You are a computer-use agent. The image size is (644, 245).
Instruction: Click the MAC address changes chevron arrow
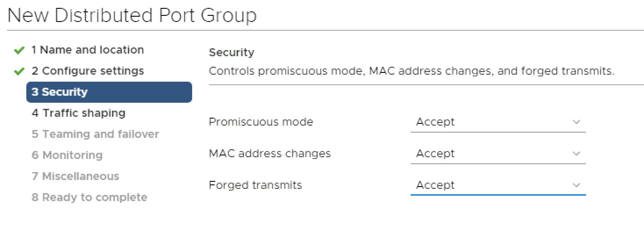pyautogui.click(x=576, y=154)
